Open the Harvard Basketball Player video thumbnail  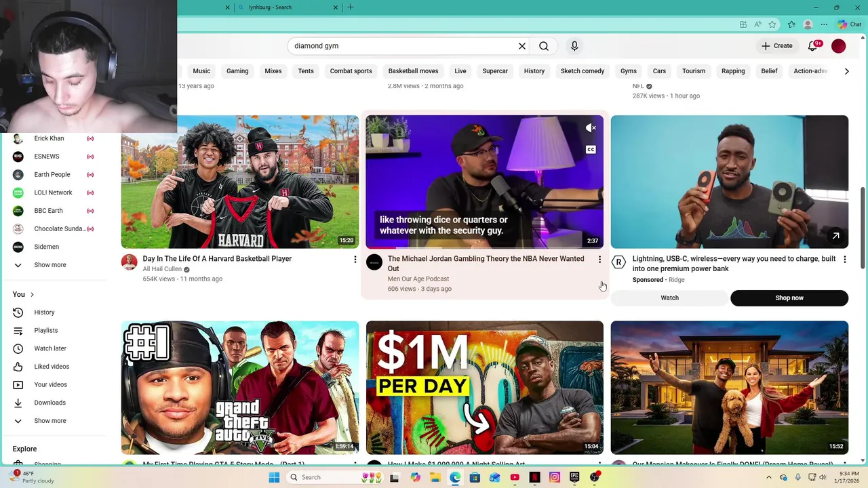pos(240,182)
